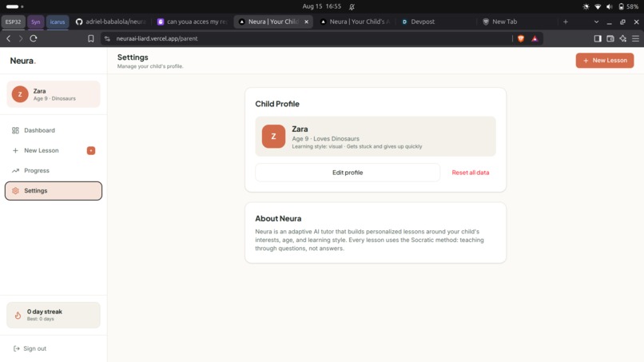
Task: Open the system clock Aug 15 16:55
Action: 321,6
